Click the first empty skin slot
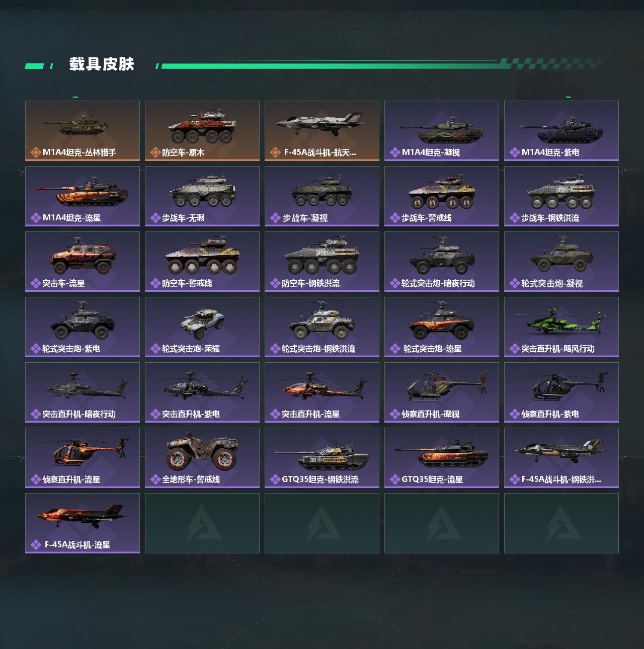This screenshot has width=644, height=649. [202, 523]
